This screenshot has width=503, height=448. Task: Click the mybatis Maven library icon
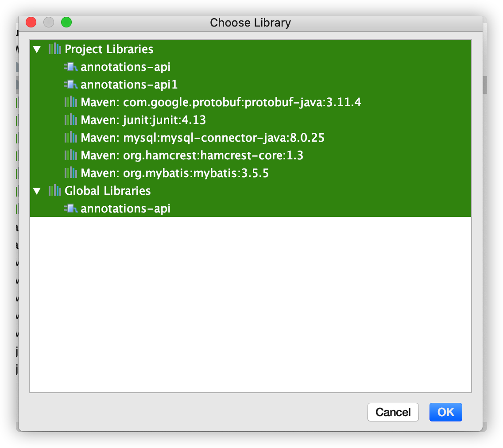click(x=71, y=173)
